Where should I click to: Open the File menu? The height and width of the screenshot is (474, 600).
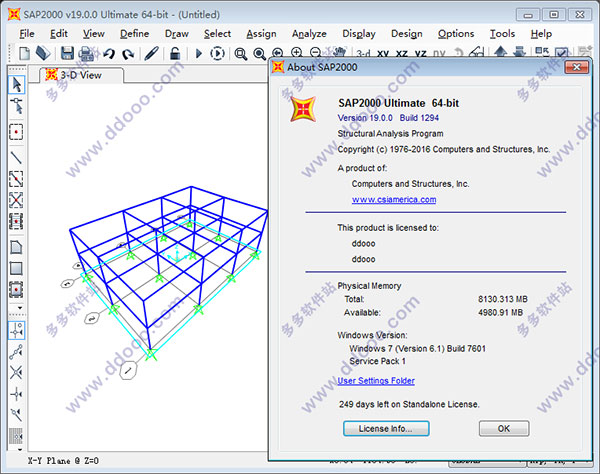[x=27, y=34]
